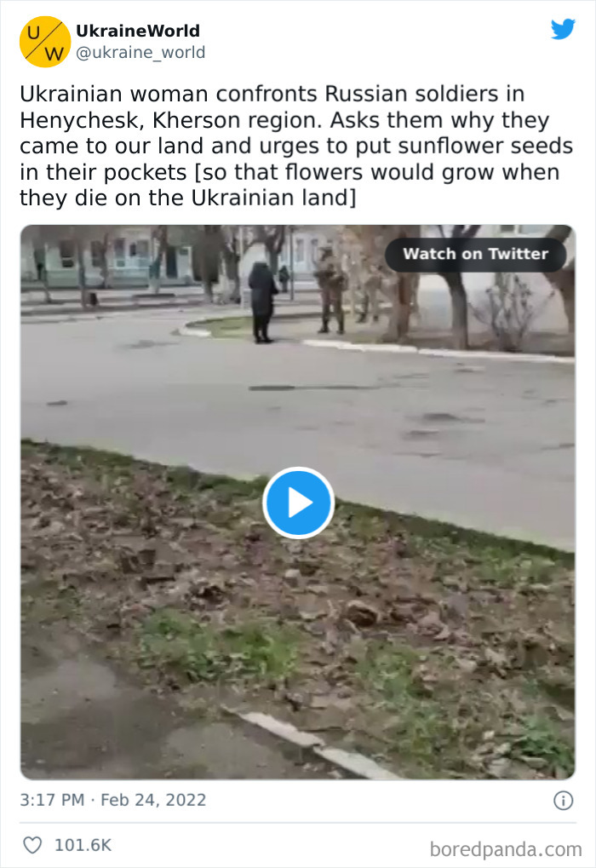
Task: Click the woman in the video thumbnail
Action: (262, 302)
